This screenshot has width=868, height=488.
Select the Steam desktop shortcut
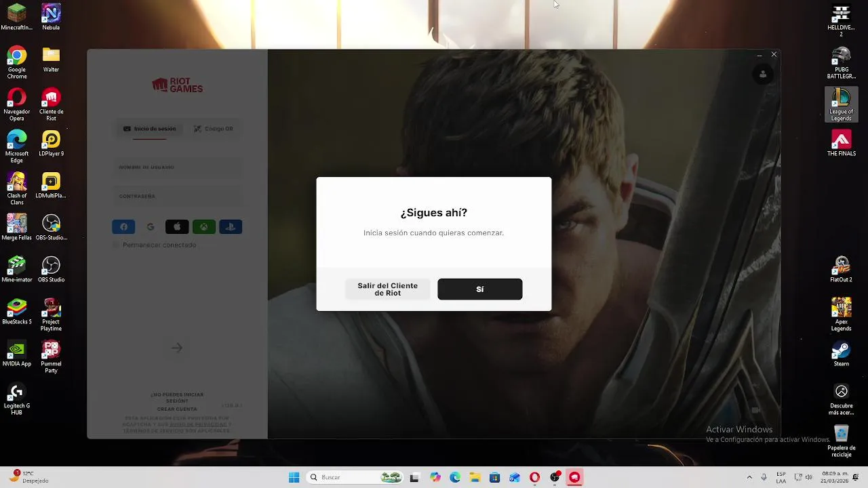point(842,353)
